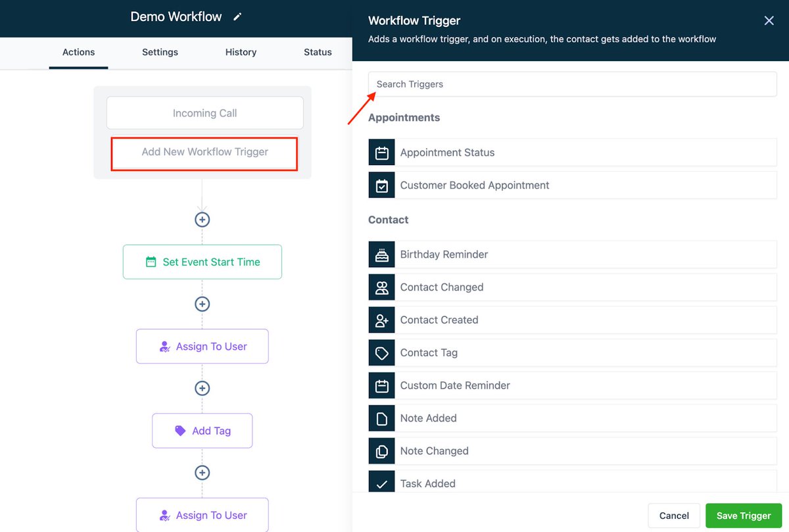
Task: Click the Note Changed copy icon
Action: click(382, 451)
